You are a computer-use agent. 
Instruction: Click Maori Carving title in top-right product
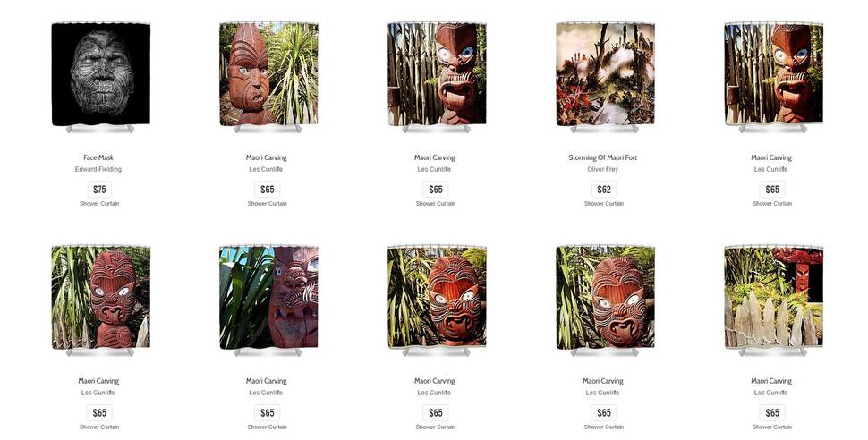click(x=771, y=157)
